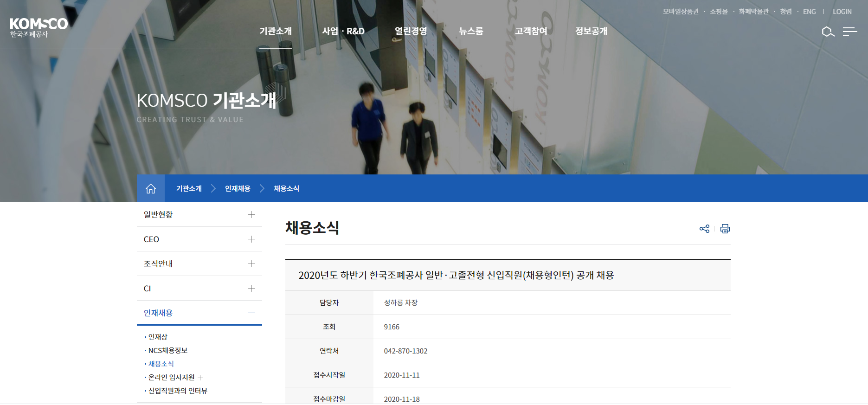This screenshot has height=405, width=868.
Task: Click 기관소개 in the breadcrumb
Action: (189, 188)
